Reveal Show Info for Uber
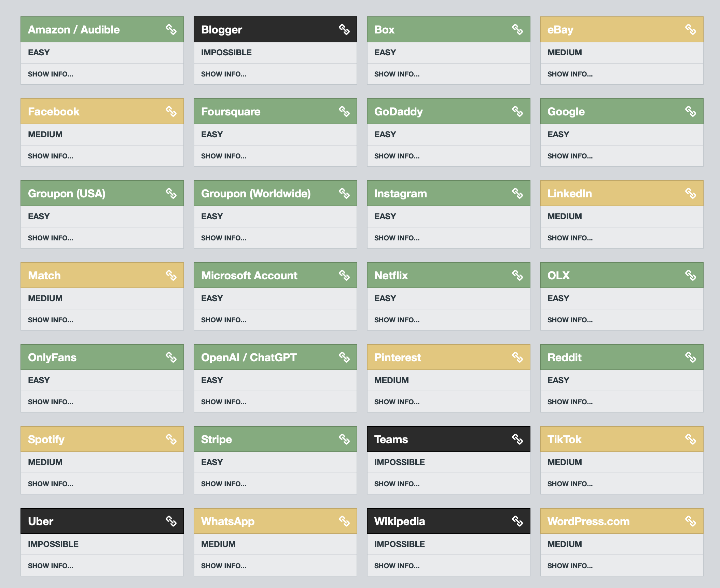 click(x=50, y=566)
